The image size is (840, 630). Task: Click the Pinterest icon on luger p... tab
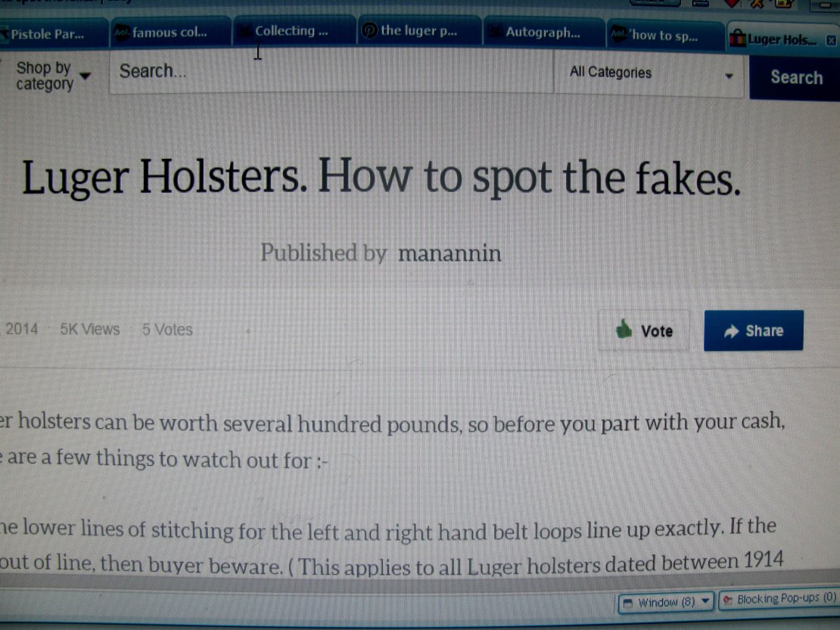(369, 30)
